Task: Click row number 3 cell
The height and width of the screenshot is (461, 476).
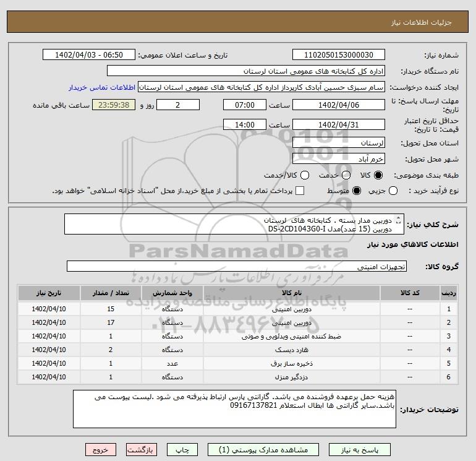Action: [449, 337]
